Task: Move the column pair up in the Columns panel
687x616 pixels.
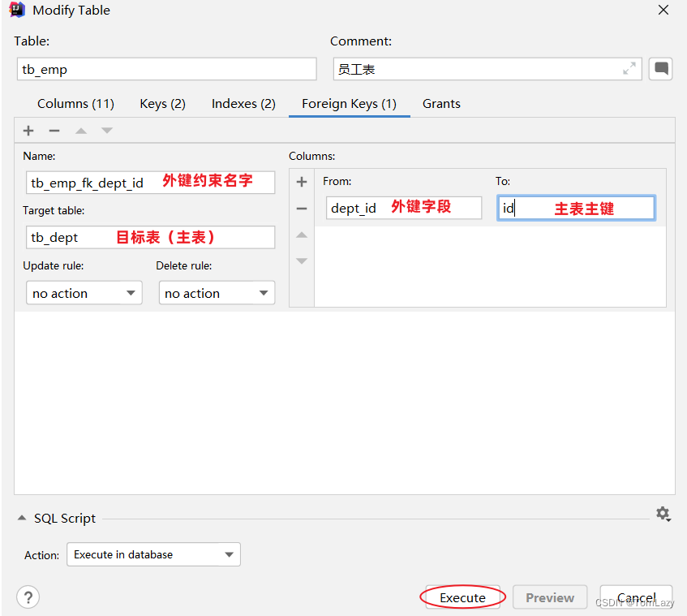Action: tap(302, 235)
